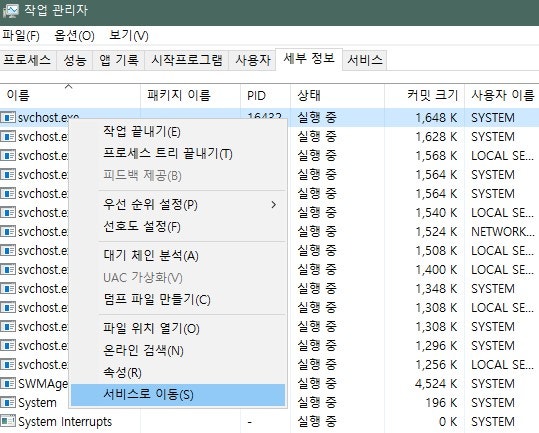This screenshot has width=539, height=433.
Task: Click the 1,400 K commit size cell
Action: click(436, 269)
